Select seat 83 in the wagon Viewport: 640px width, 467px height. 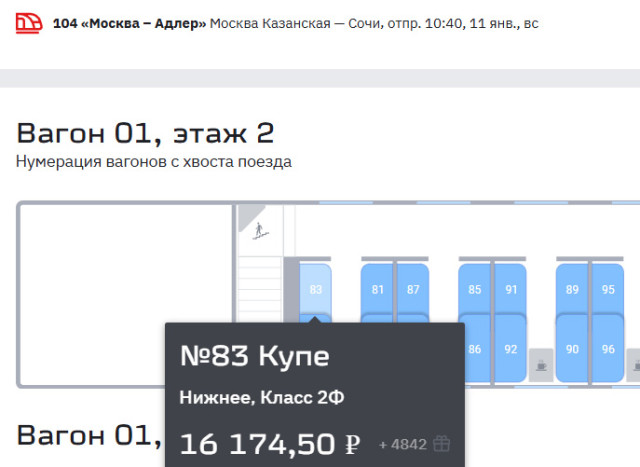click(316, 289)
